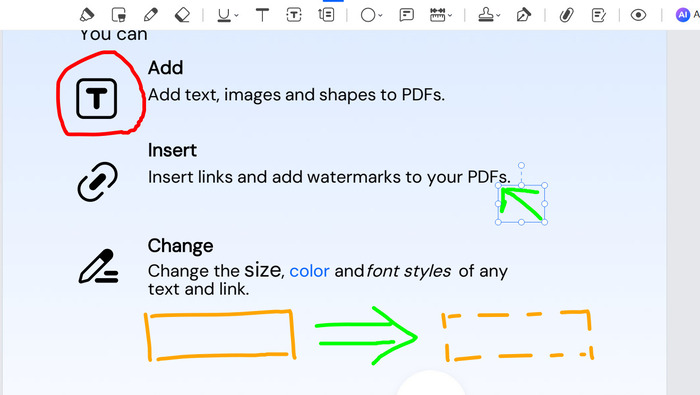The image size is (700, 395).
Task: Add a sticky Note comment
Action: click(406, 15)
